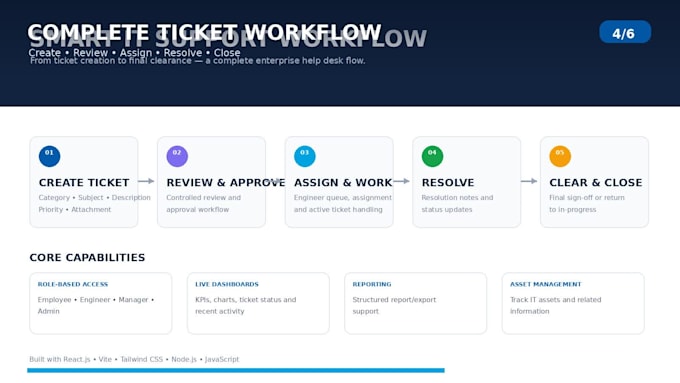Click the REPORTING card title
Screen dimensions: 680x383
pyautogui.click(x=372, y=285)
